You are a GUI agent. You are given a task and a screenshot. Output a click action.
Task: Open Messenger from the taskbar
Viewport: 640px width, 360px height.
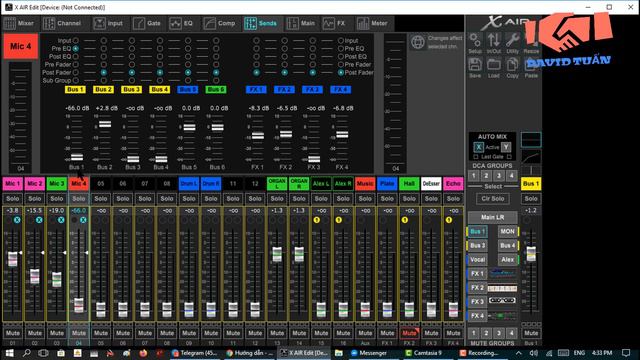(x=369, y=353)
